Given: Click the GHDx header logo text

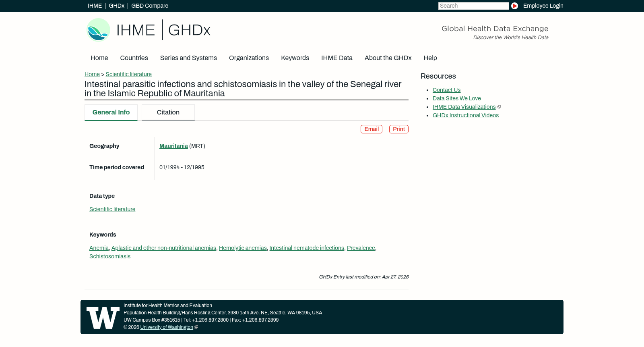Looking at the screenshot, I should (189, 30).
